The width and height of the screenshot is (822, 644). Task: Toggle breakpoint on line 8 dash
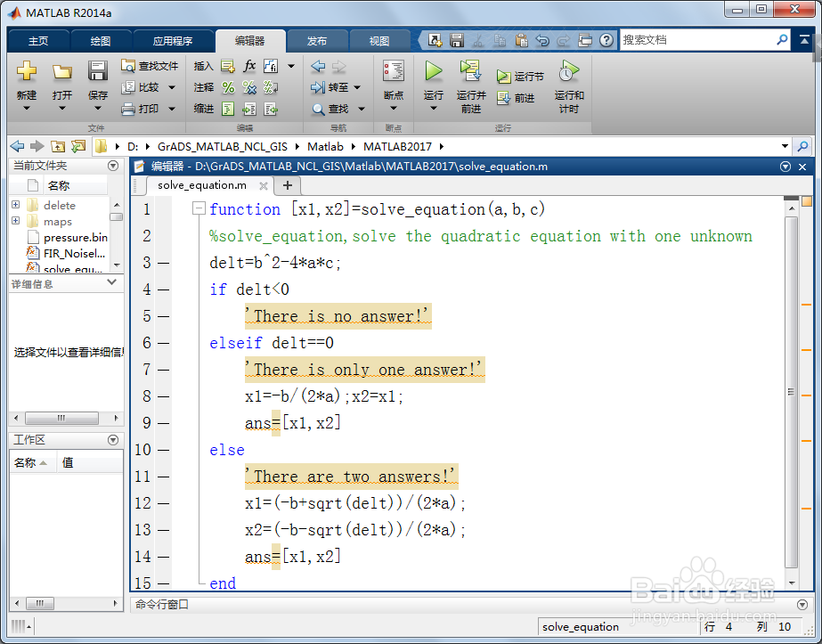(164, 396)
